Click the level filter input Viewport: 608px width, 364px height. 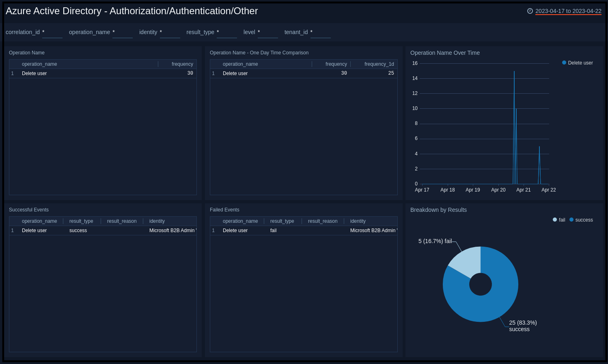click(268, 32)
